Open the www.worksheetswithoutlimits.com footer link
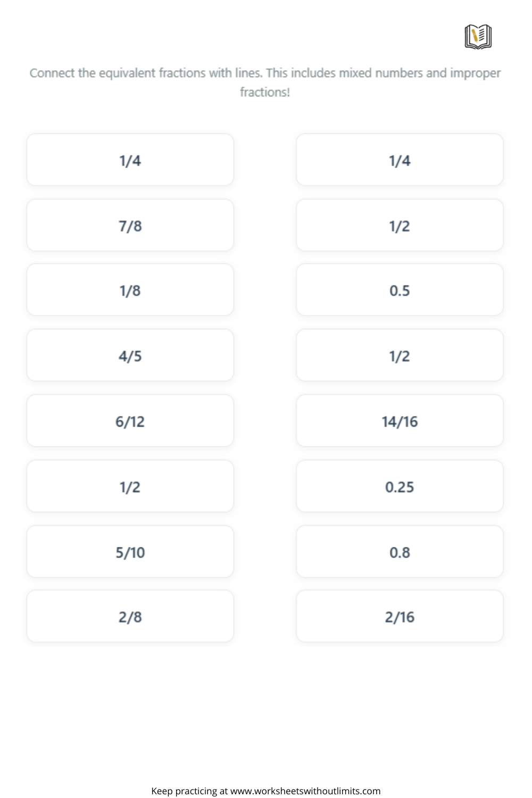The image size is (532, 798). (305, 791)
